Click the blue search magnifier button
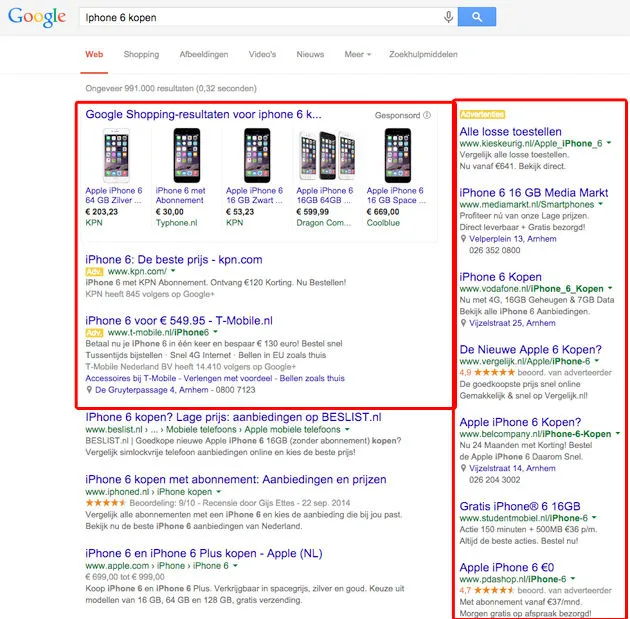The width and height of the screenshot is (630, 619). pos(477,17)
